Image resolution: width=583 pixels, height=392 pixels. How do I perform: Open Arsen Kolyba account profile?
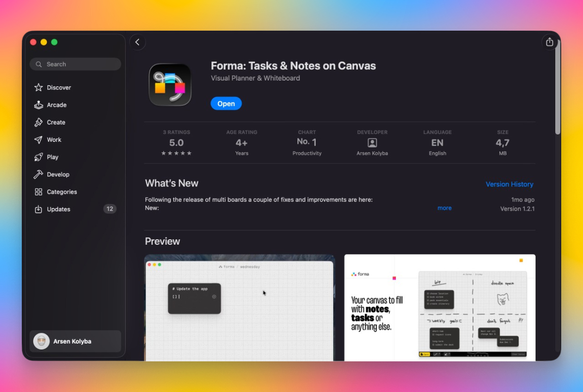(x=75, y=341)
